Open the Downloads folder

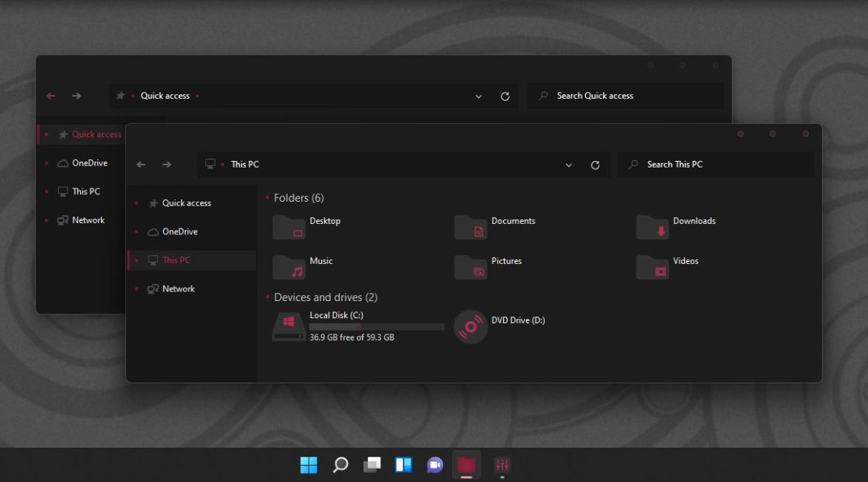click(x=652, y=227)
